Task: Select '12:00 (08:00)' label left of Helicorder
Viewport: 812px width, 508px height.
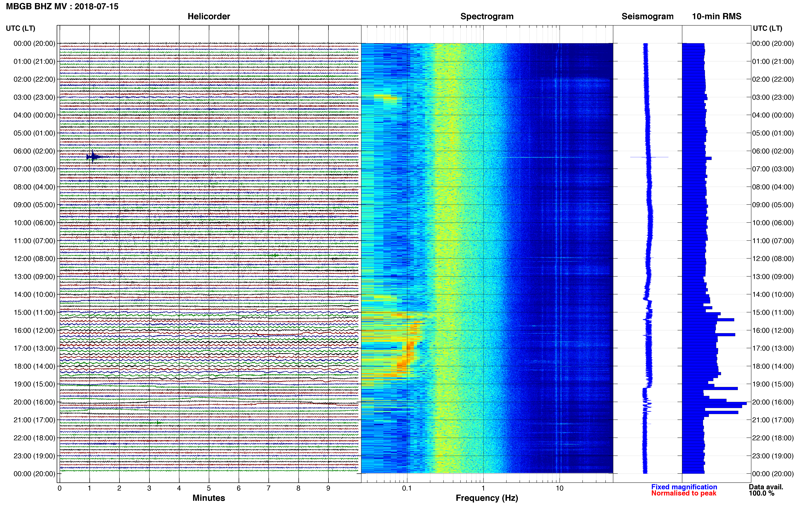Action: [34, 259]
